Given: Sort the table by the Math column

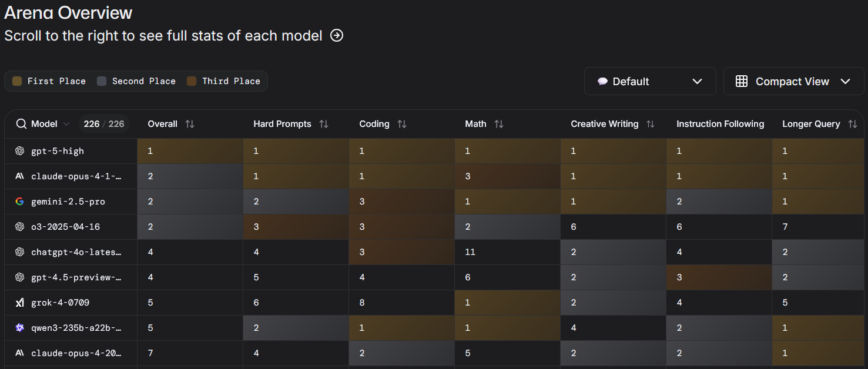Looking at the screenshot, I should coord(499,124).
